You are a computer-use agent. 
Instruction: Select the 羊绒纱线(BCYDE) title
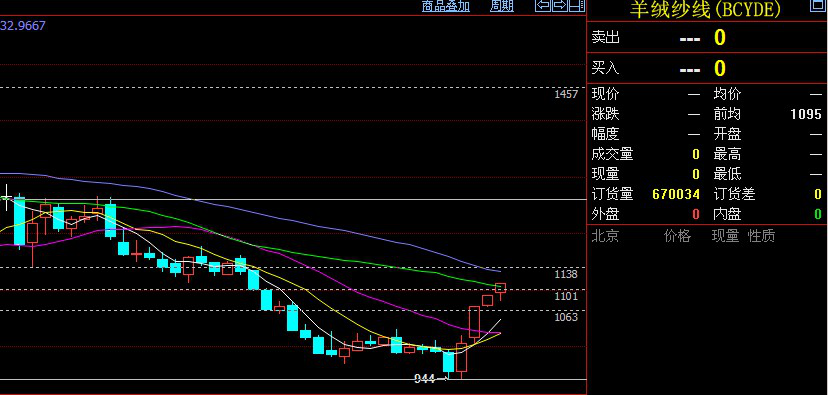pyautogui.click(x=705, y=10)
